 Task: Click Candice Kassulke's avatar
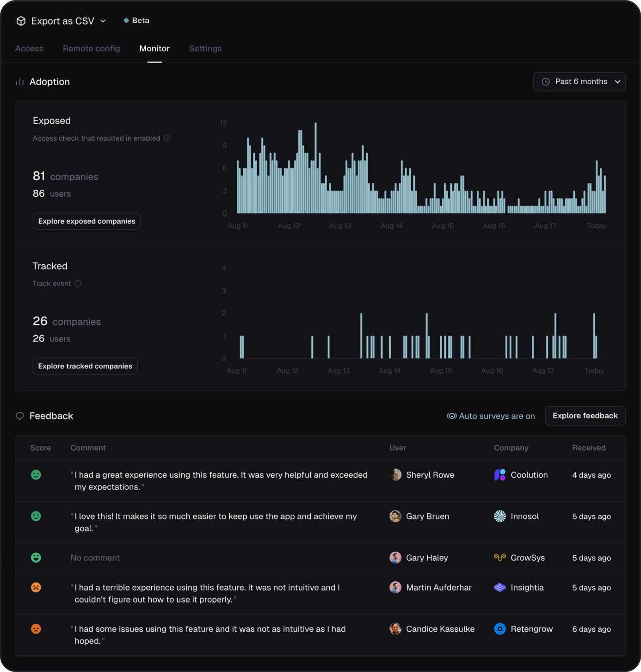pyautogui.click(x=395, y=629)
